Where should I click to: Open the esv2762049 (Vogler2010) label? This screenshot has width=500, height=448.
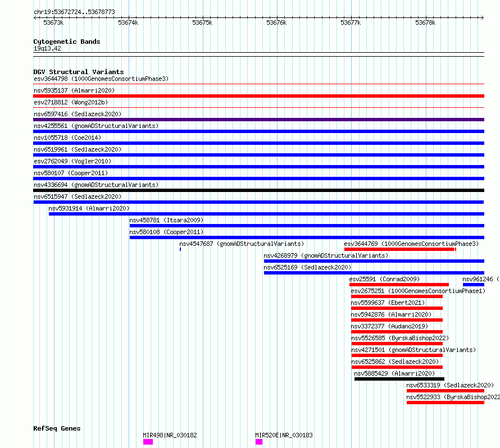point(72,161)
